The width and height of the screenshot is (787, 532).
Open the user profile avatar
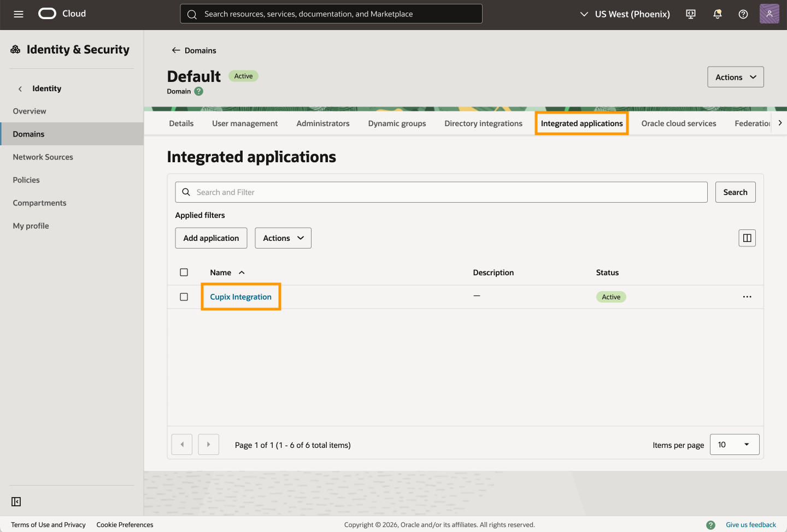coord(770,14)
